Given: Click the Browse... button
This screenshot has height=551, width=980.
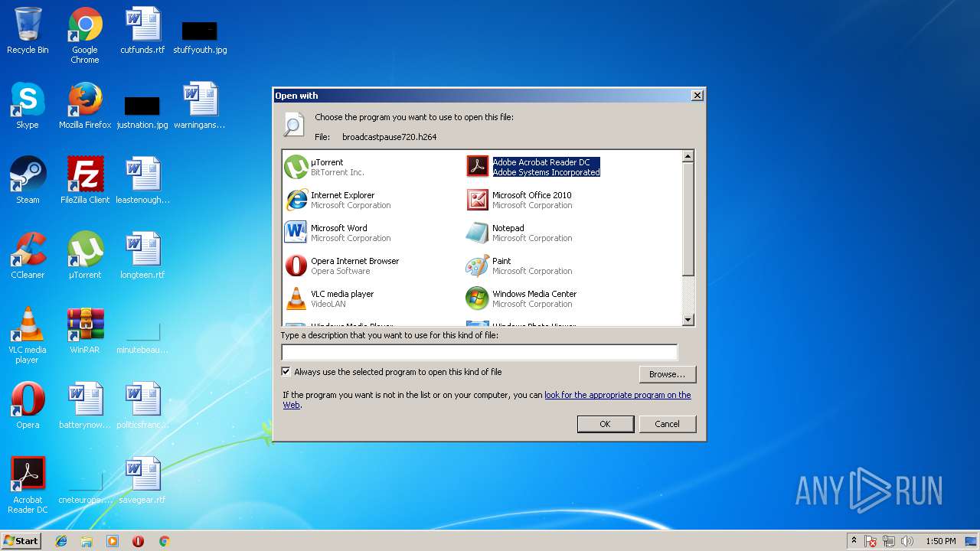Looking at the screenshot, I should [x=667, y=374].
